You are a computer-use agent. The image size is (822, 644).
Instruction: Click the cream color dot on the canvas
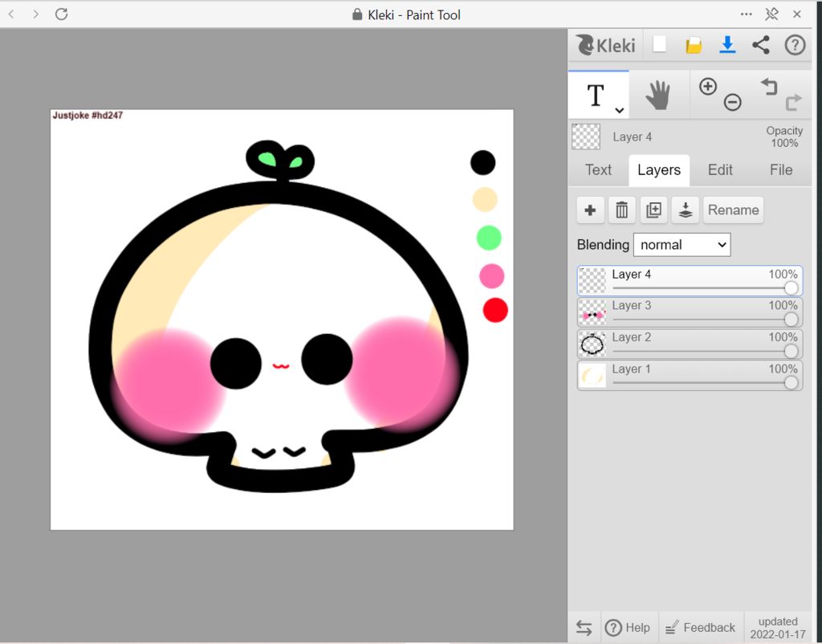coord(485,200)
